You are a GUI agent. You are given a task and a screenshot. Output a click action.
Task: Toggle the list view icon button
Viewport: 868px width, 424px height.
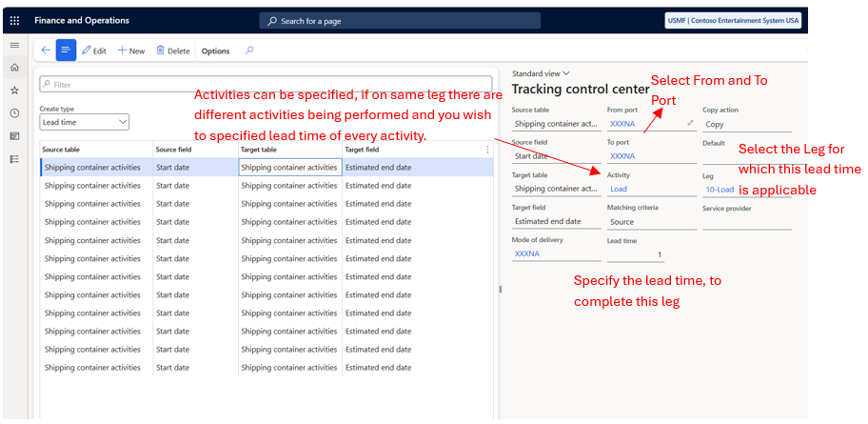click(66, 50)
